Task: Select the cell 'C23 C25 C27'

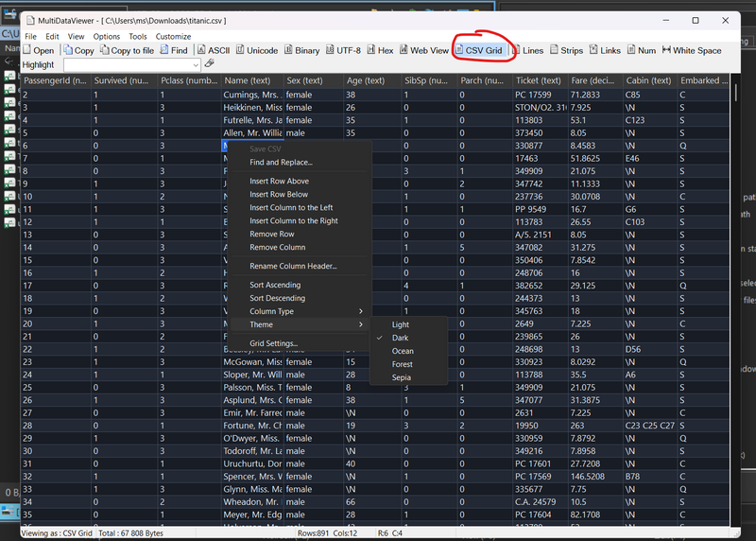Action: pyautogui.click(x=650, y=426)
